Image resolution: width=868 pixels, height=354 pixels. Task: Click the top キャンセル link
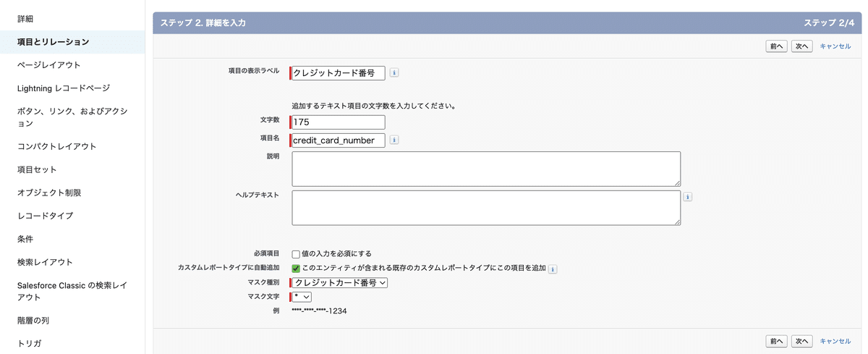(835, 46)
